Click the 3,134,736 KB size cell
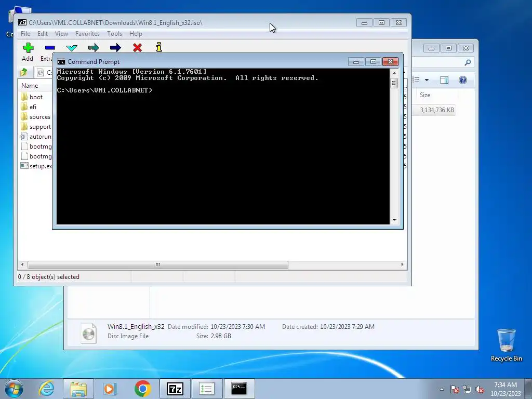 click(436, 110)
